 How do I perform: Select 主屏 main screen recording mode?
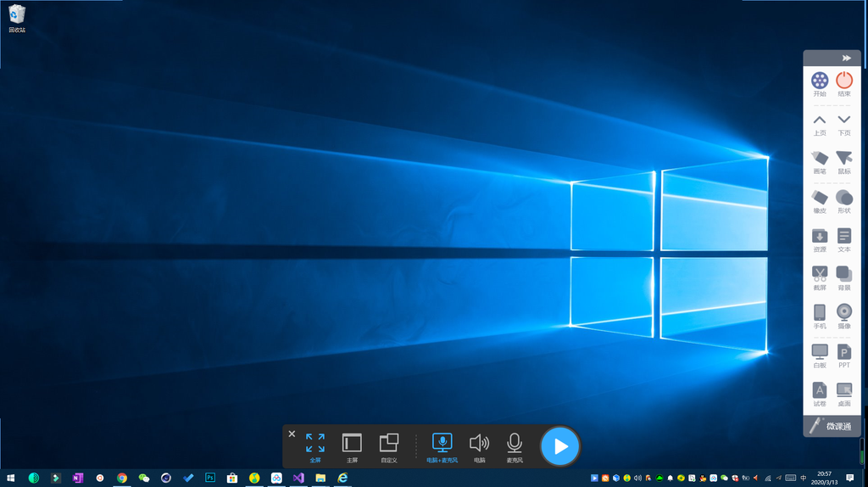[x=352, y=448]
